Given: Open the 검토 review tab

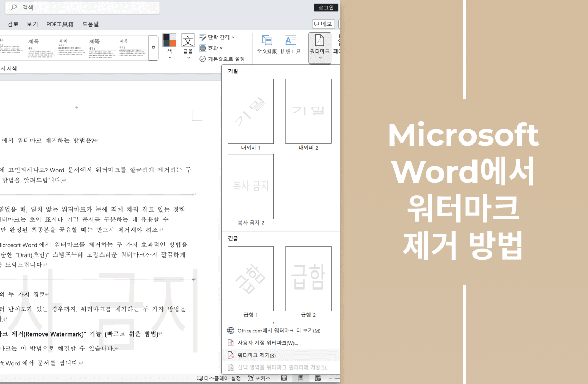Looking at the screenshot, I should [13, 24].
